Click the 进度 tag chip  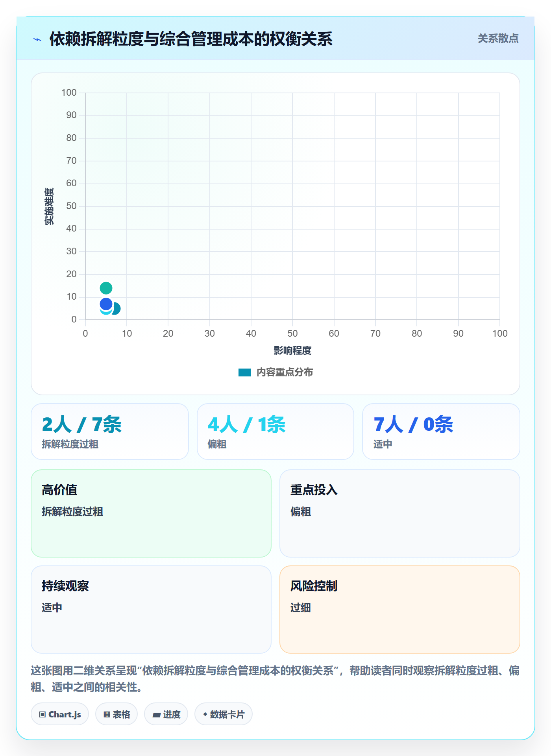166,714
